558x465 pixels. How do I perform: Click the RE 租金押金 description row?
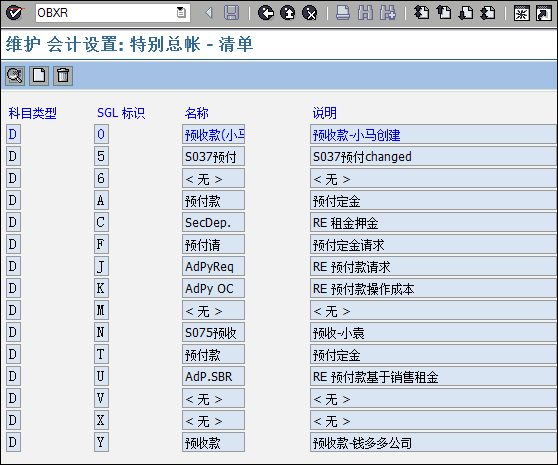tap(433, 222)
